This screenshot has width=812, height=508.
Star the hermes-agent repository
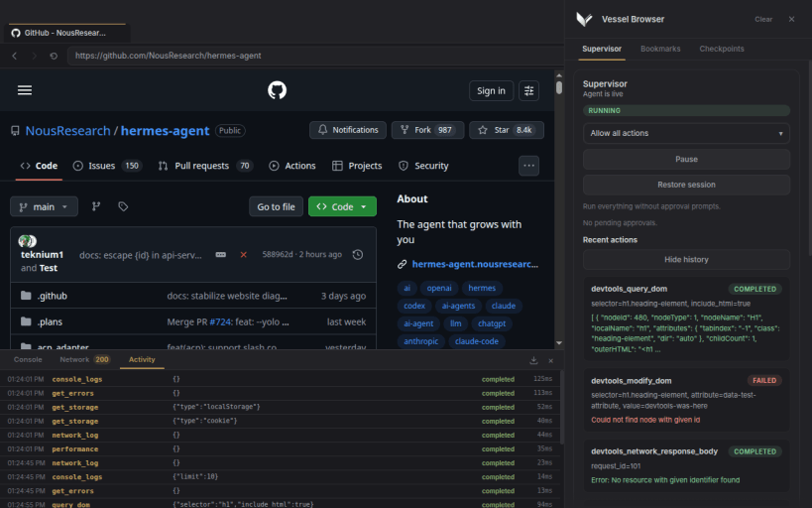507,130
